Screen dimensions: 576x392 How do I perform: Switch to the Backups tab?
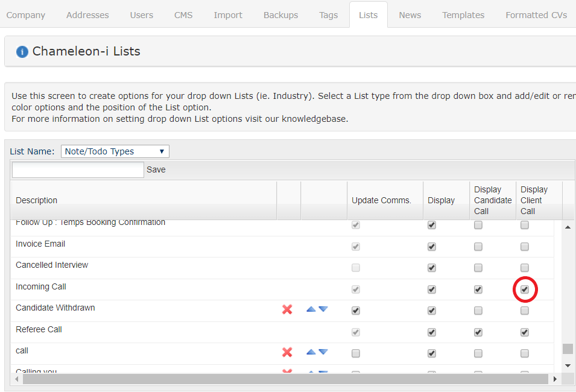(280, 15)
